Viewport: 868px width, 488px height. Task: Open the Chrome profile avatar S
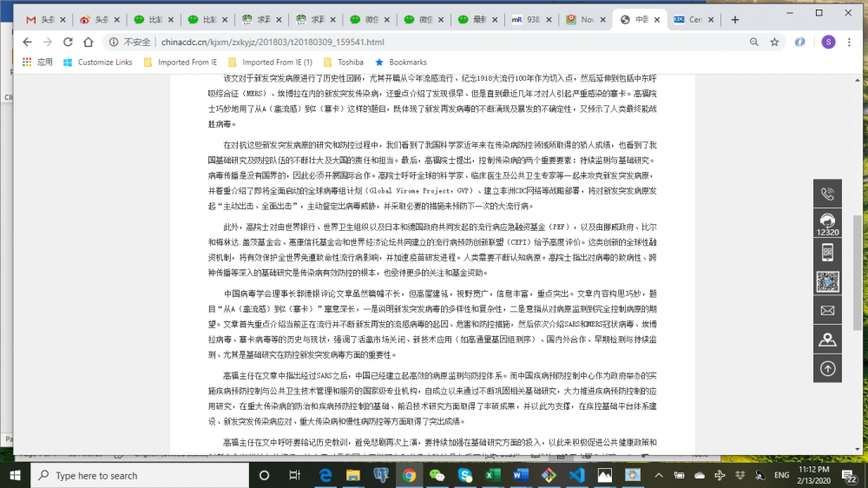tap(828, 42)
